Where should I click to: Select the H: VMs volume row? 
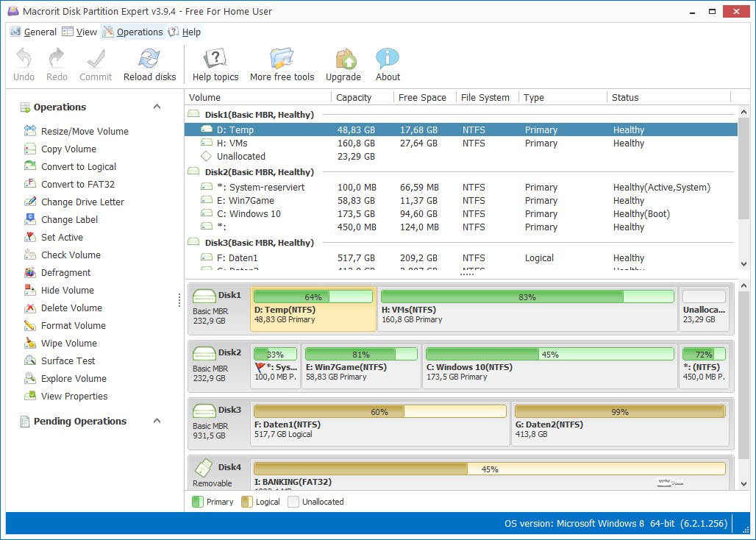[232, 143]
